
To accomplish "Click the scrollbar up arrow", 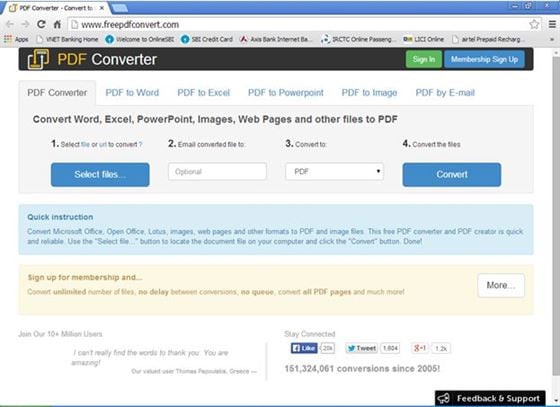I will (556, 52).
